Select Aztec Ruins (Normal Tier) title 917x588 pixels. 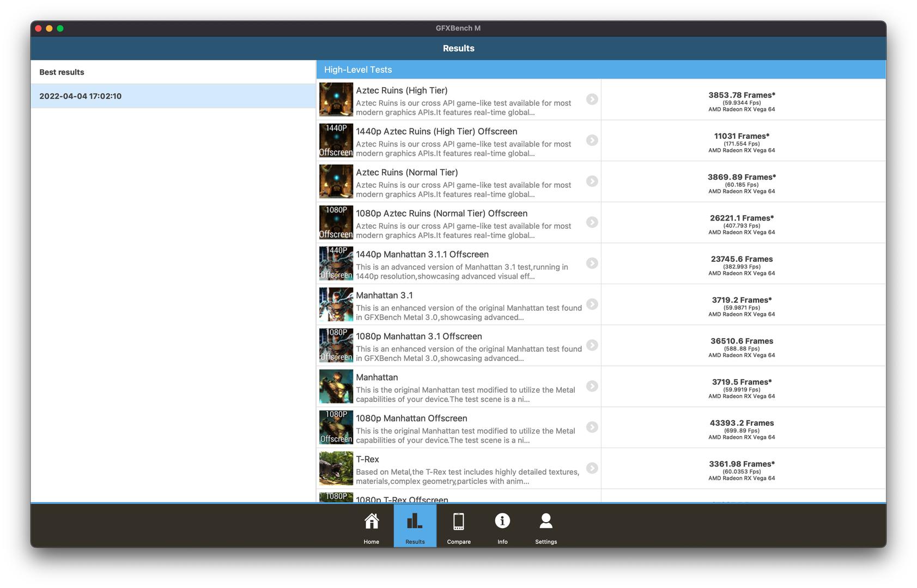pos(407,172)
